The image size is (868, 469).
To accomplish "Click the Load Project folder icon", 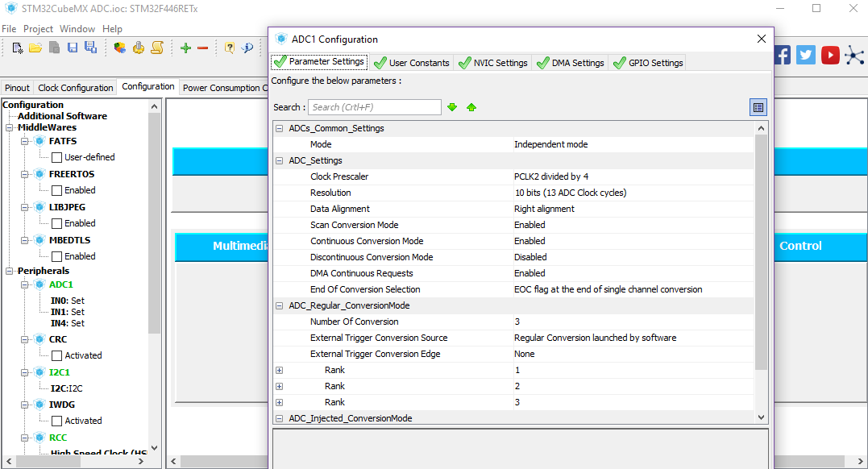I will pyautogui.click(x=35, y=48).
